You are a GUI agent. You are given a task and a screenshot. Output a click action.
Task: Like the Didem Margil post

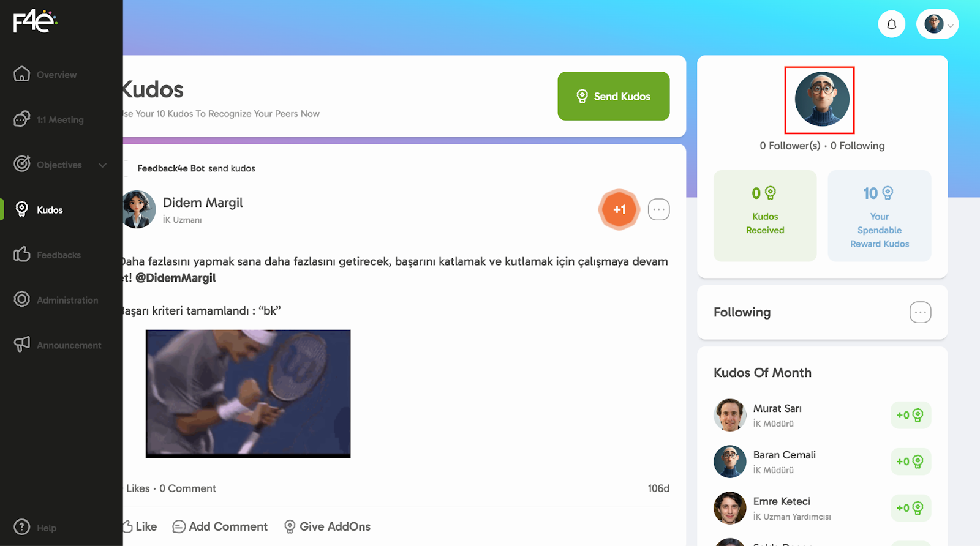coord(141,526)
